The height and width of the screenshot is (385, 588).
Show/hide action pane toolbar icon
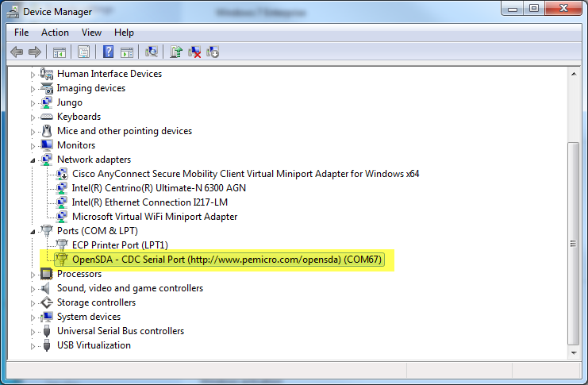(x=127, y=52)
